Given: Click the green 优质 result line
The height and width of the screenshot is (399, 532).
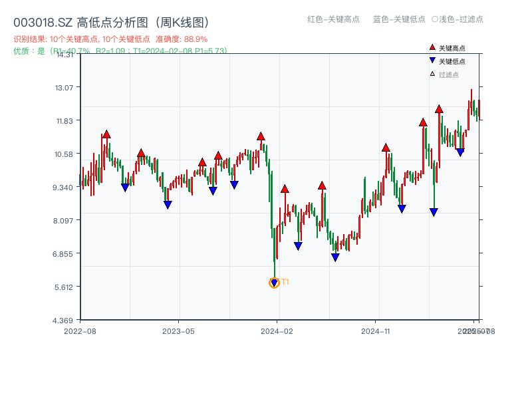Looking at the screenshot, I should point(120,51).
